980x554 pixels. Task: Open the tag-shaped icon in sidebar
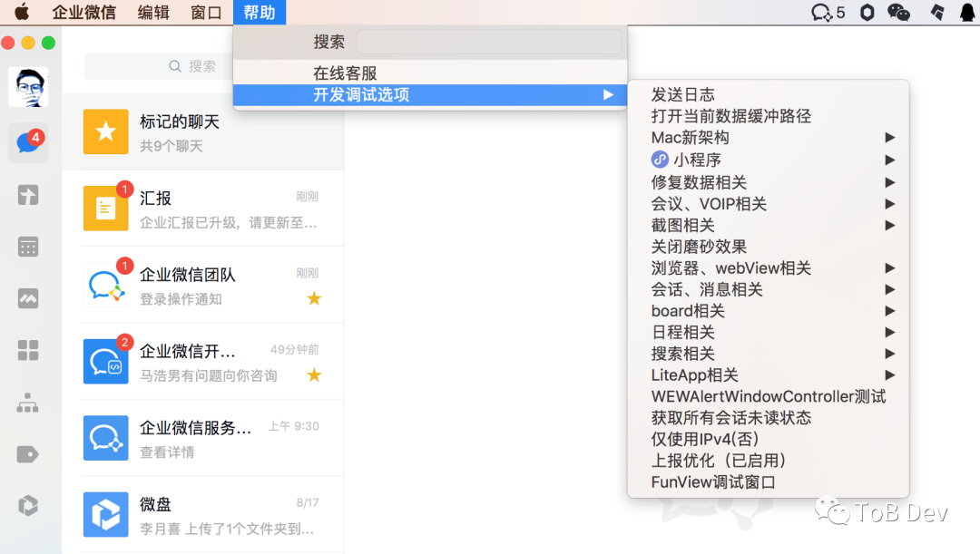click(28, 454)
